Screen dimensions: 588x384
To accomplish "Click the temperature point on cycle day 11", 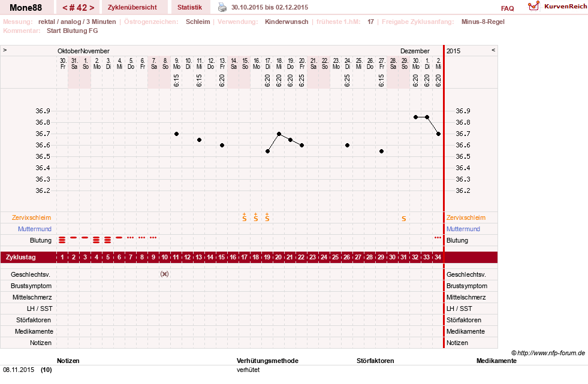I will (176, 134).
